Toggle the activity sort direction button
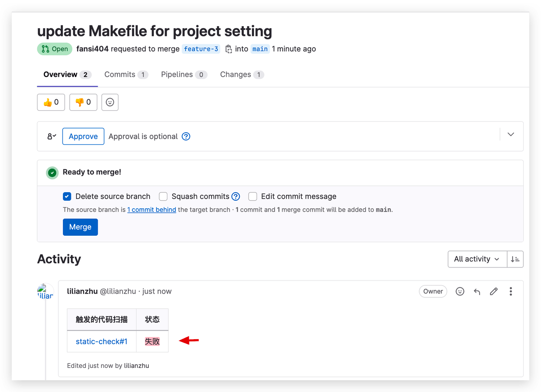The width and height of the screenshot is (541, 392). (515, 259)
